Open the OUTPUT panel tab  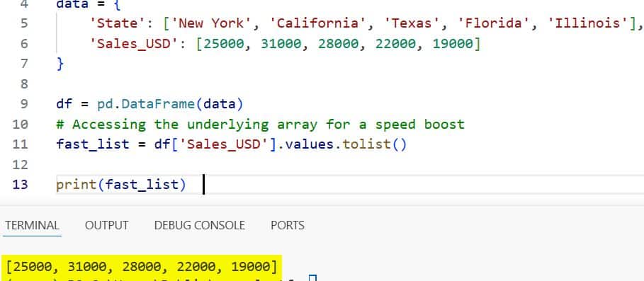point(107,225)
